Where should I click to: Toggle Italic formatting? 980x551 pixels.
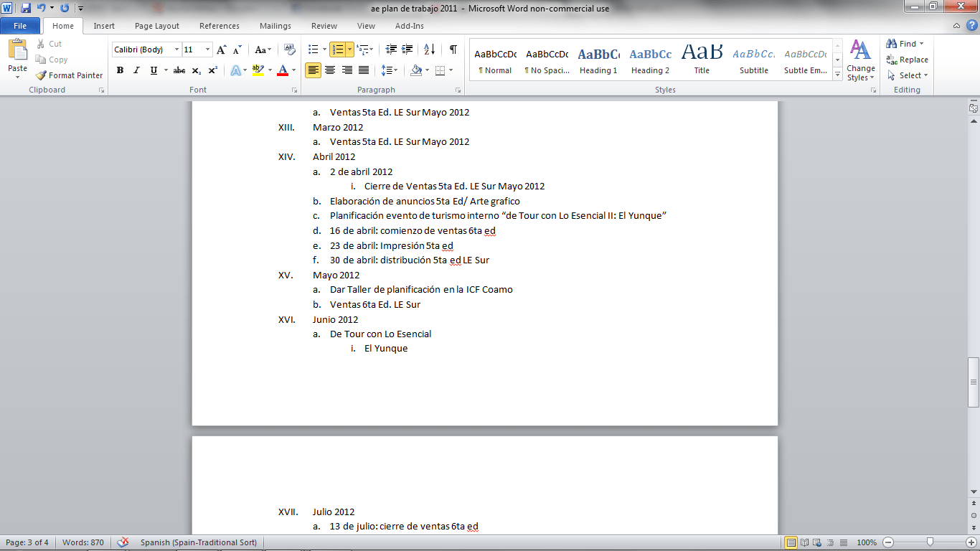(136, 70)
